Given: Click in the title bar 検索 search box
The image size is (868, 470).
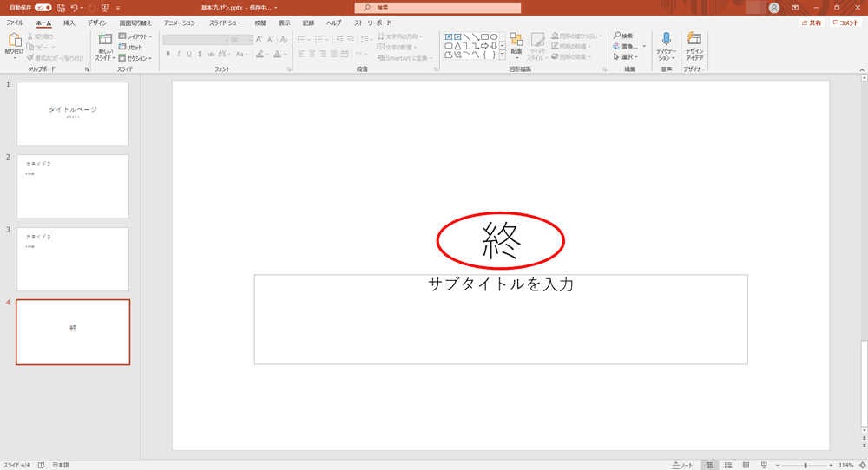Looking at the screenshot, I should pyautogui.click(x=437, y=8).
